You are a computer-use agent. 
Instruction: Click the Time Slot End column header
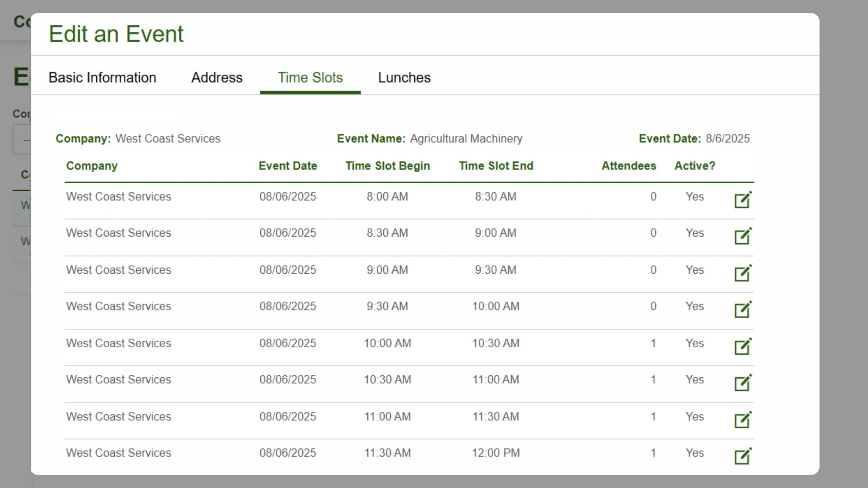(496, 166)
